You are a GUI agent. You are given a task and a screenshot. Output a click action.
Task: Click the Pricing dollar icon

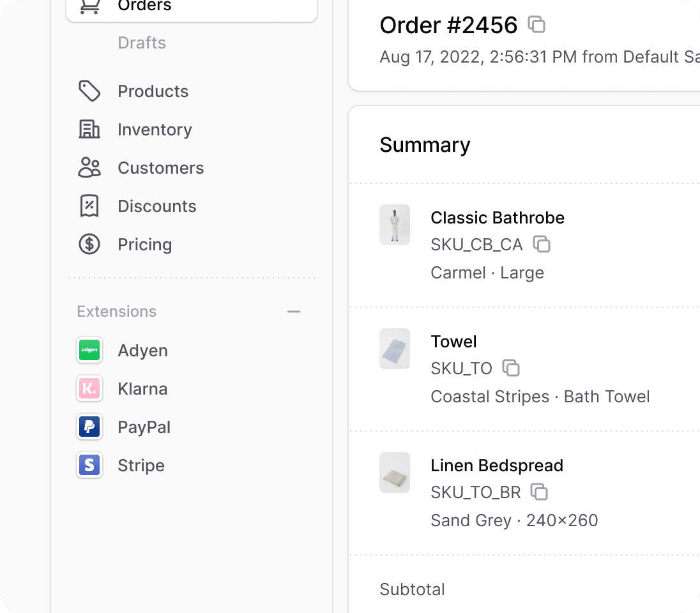tap(89, 245)
